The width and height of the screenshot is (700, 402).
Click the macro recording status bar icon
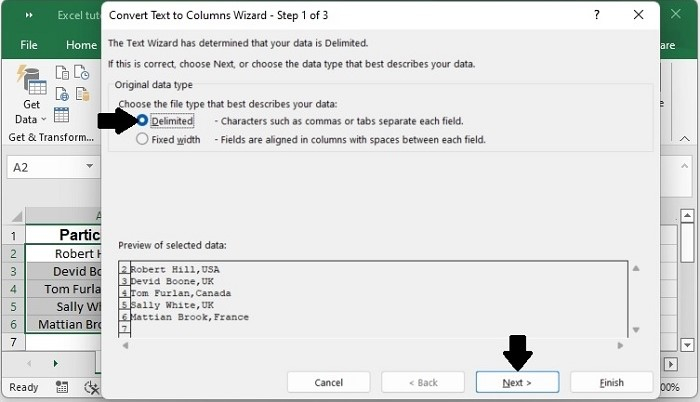tap(62, 387)
